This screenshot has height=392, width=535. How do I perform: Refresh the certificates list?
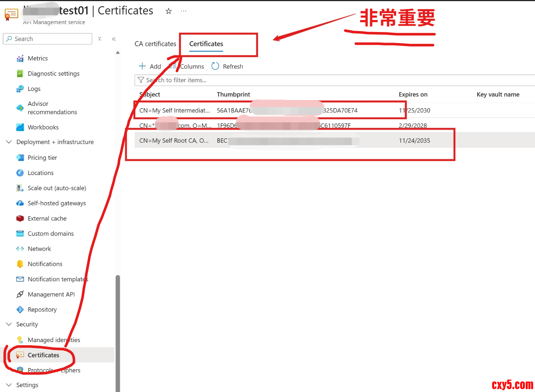point(227,67)
